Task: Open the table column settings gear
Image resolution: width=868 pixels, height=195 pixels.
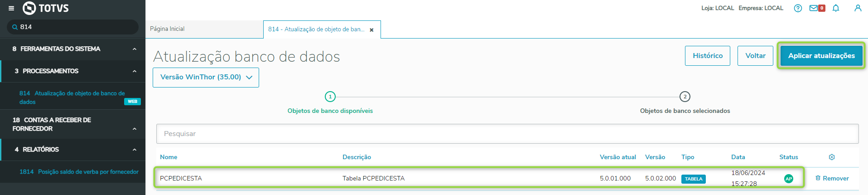Action: click(x=832, y=157)
